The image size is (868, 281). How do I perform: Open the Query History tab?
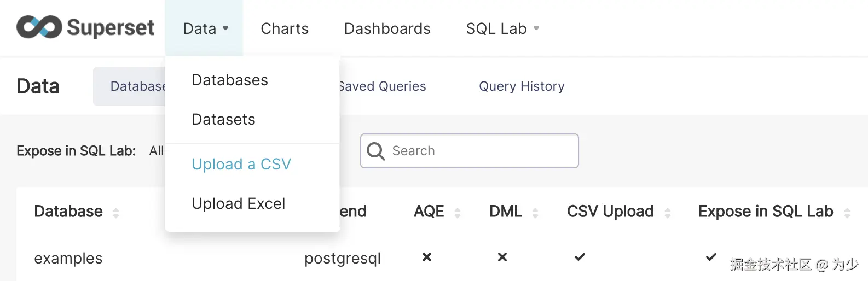tap(522, 86)
